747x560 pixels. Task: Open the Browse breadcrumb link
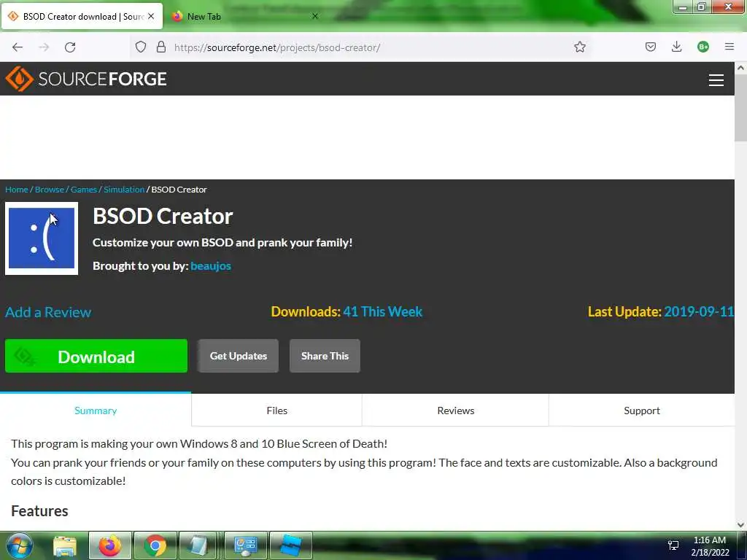[x=50, y=190]
